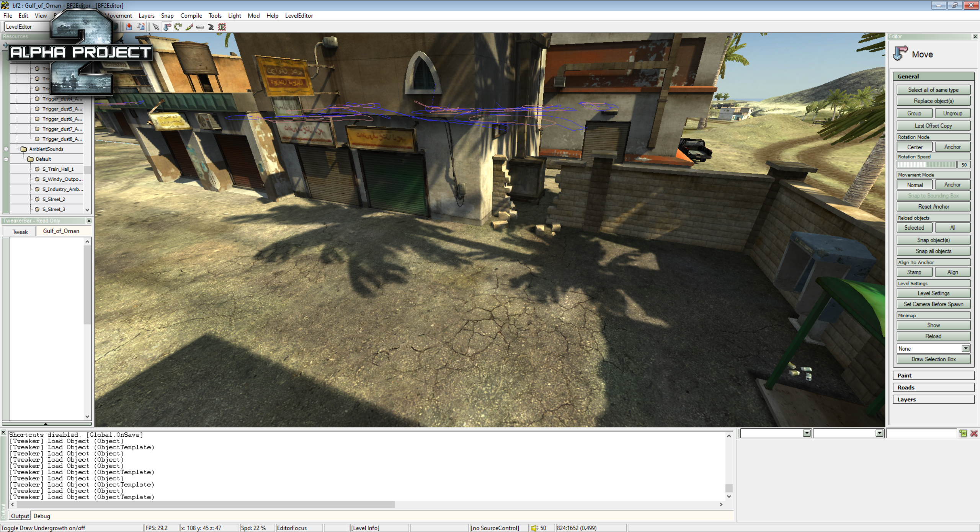Click the bf2 application title icon
The image size is (980, 532).
[5, 5]
